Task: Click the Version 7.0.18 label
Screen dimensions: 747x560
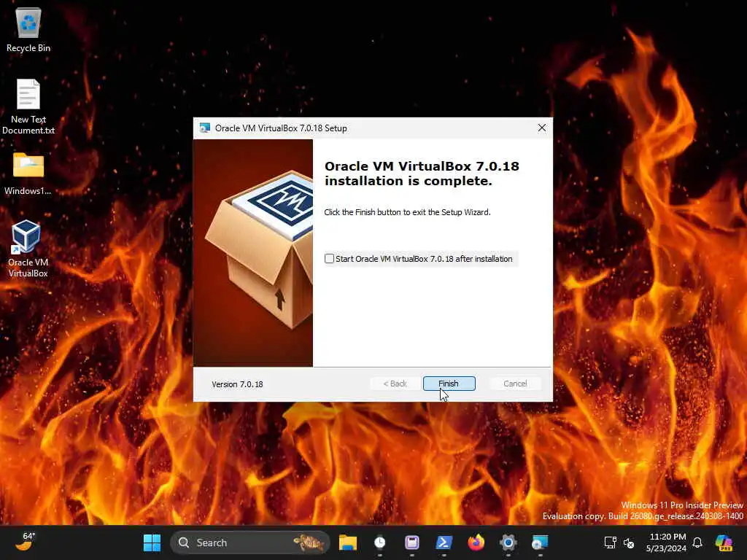Action: [x=237, y=384]
